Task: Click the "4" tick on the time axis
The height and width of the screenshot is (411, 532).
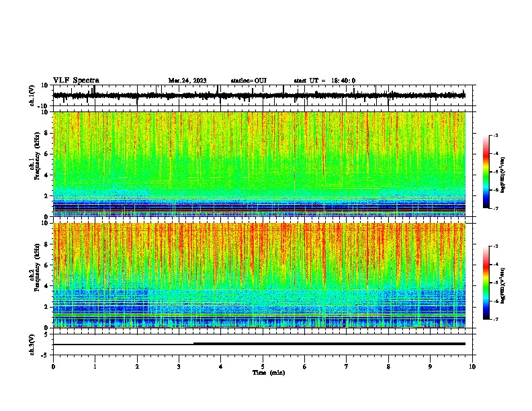Action: pyautogui.click(x=220, y=367)
